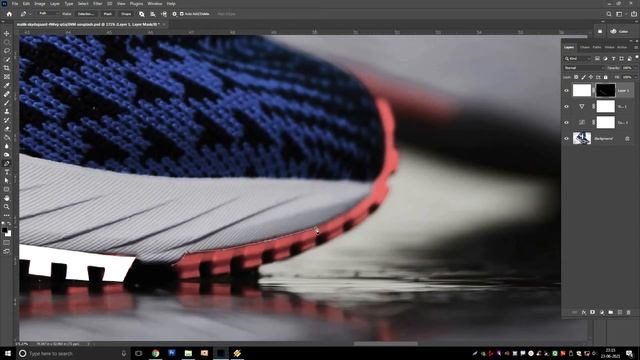Open the Image menu
Image resolution: width=640 pixels, height=360 pixels.
[40, 4]
